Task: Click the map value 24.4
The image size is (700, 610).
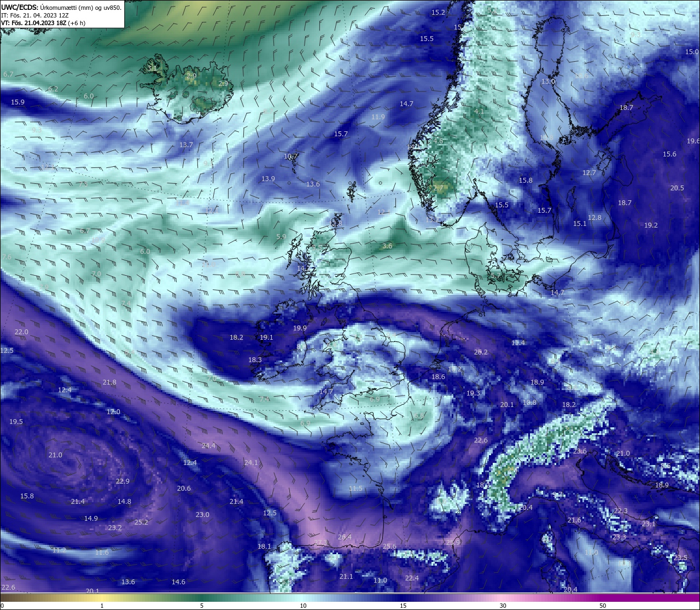Action: pyautogui.click(x=208, y=445)
